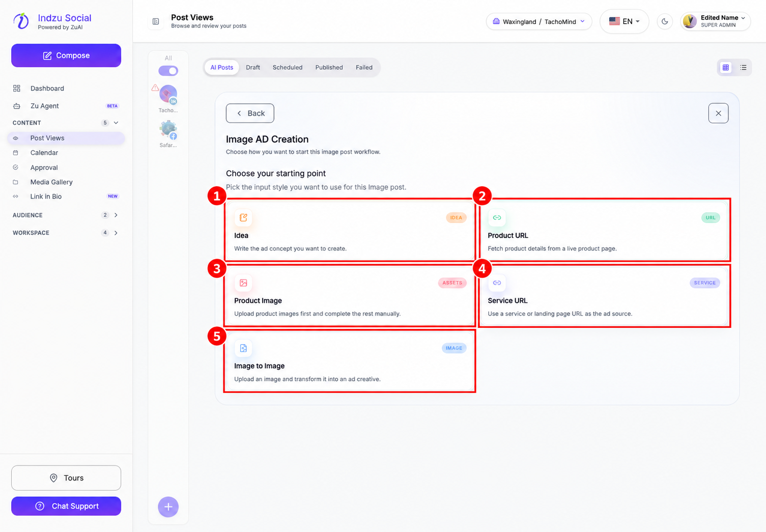The width and height of the screenshot is (766, 532).
Task: Select the Safar Facebook account avatar
Action: (168, 130)
